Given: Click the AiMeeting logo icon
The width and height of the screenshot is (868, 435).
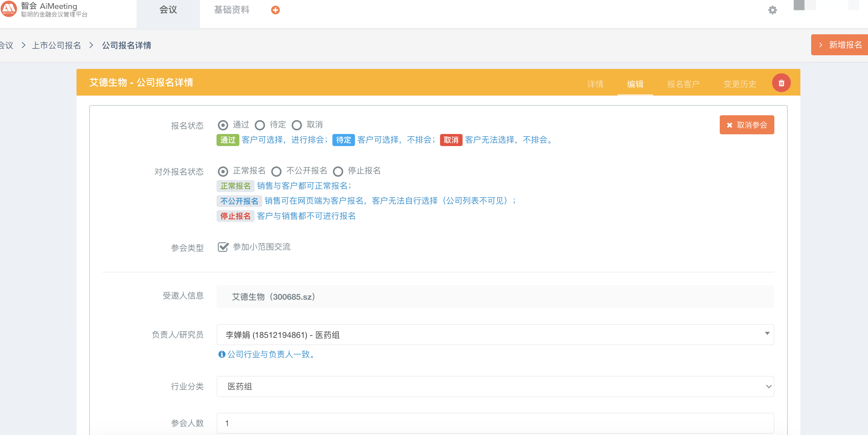Looking at the screenshot, I should [9, 9].
